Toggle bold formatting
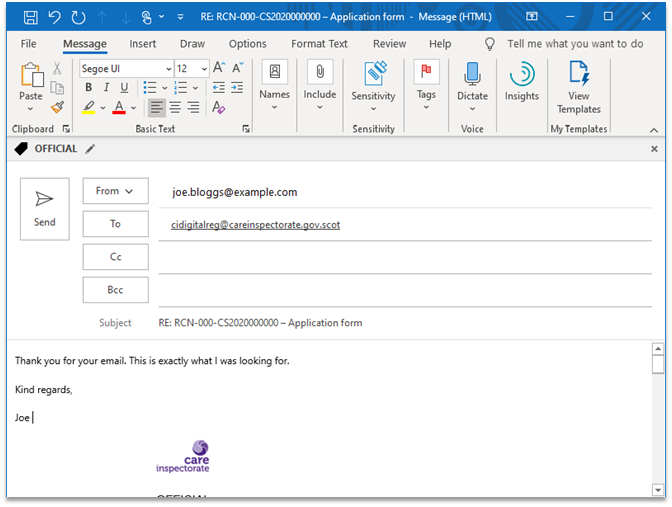This screenshot has width=672, height=507. 89,87
